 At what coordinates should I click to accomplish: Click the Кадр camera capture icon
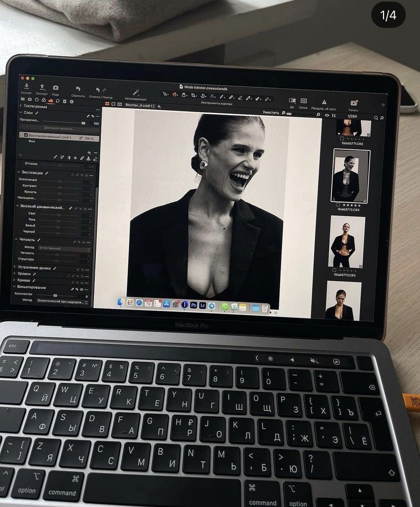[55, 87]
